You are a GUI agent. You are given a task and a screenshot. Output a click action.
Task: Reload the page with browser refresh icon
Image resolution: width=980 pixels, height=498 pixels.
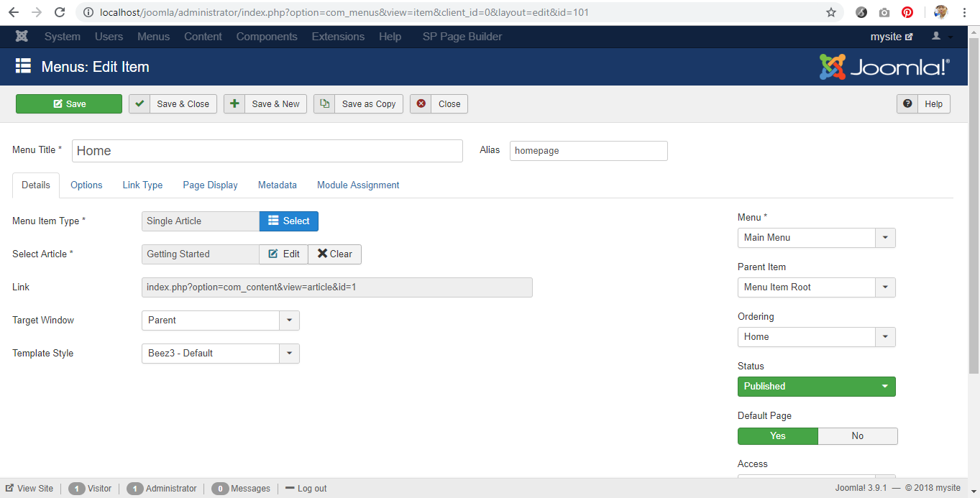[60, 12]
